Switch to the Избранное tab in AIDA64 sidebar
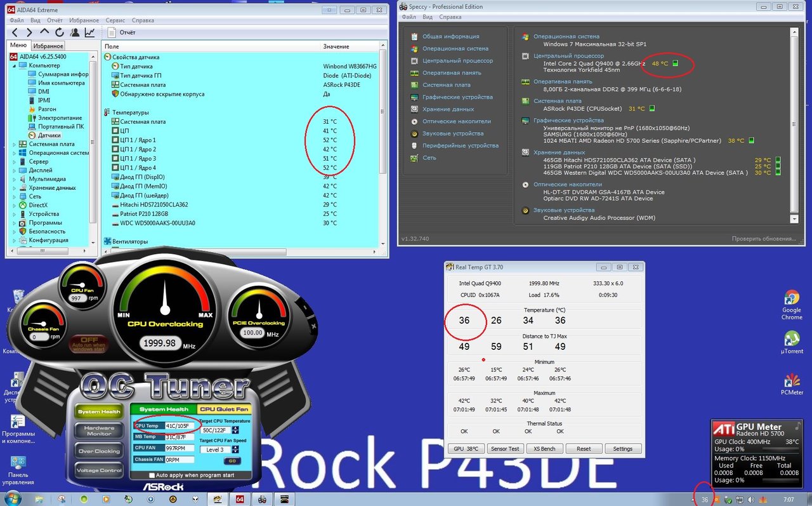The image size is (812, 506). [48, 46]
